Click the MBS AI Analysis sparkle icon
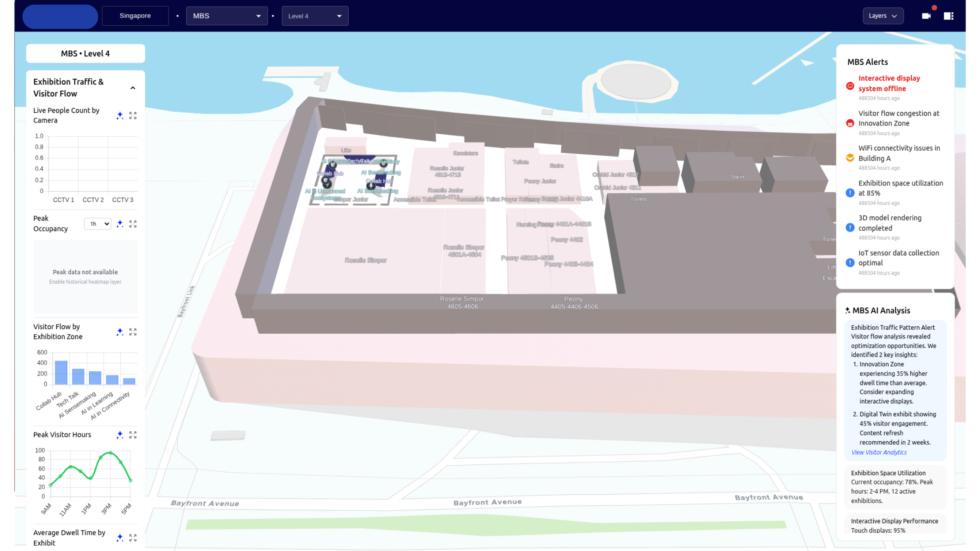This screenshot has height=551, width=980. coord(848,310)
